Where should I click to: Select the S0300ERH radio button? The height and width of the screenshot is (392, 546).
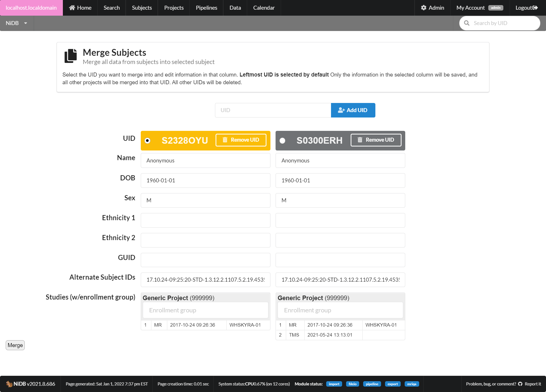(x=282, y=140)
